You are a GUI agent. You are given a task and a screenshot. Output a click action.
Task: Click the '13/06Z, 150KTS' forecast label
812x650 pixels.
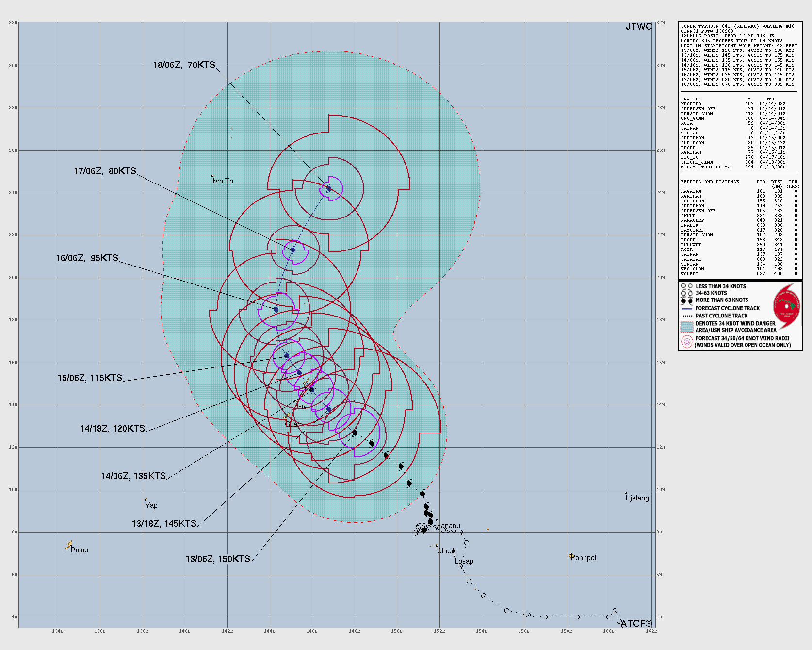(x=217, y=559)
